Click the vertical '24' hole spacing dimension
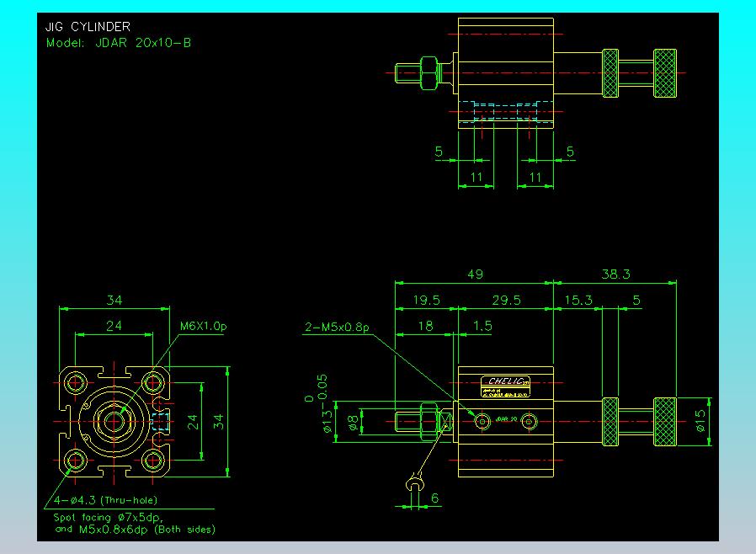756x554 pixels. click(193, 422)
